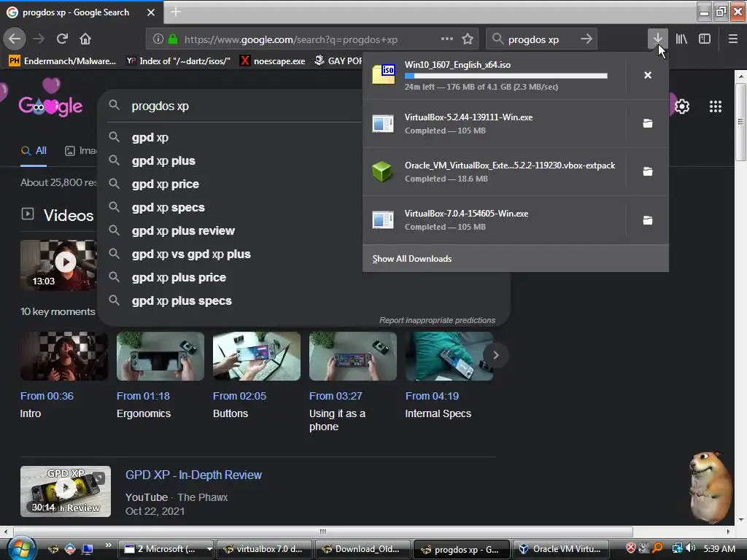Click the vertical page scrollbar
This screenshot has height=560, width=747.
pos(741,122)
